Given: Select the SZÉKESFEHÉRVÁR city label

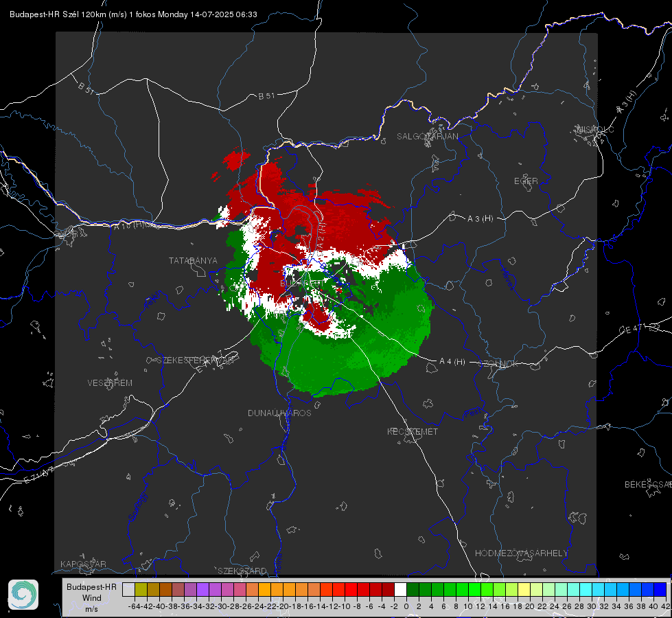Looking at the screenshot, I should coord(197,360).
